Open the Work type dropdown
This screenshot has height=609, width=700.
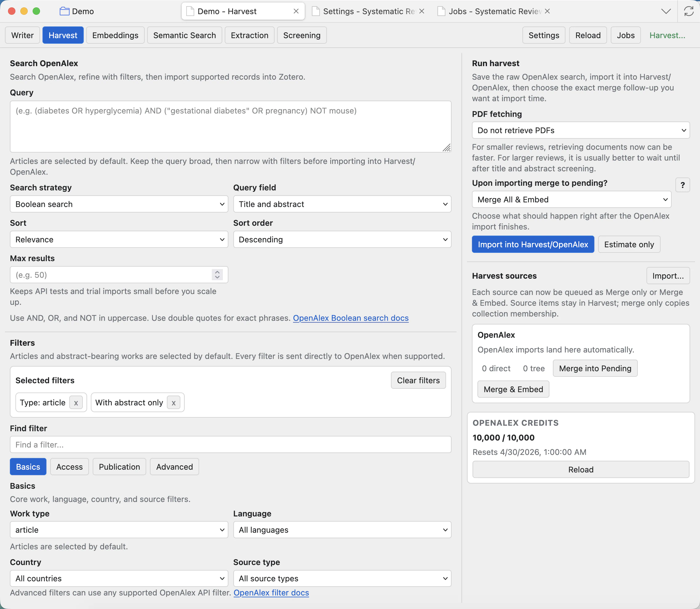119,530
